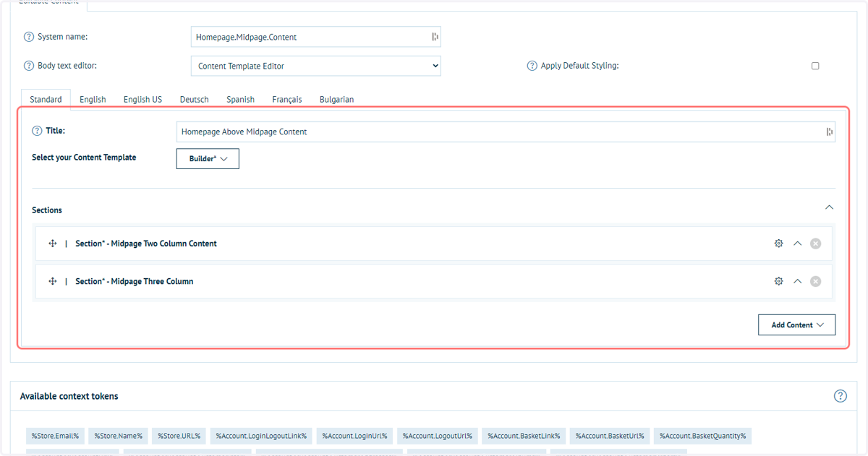
Task: Open help icon beside Body text editor
Action: click(29, 66)
